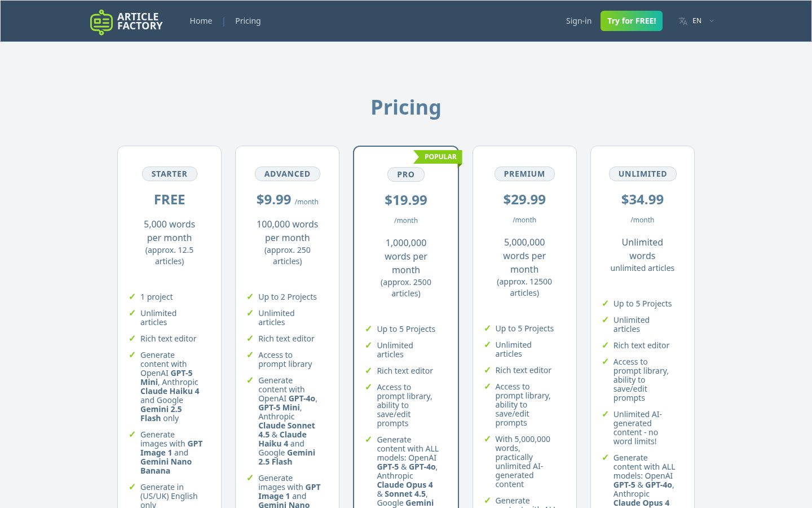Select the STARTER plan badge
This screenshot has height=508, width=812.
tap(169, 174)
